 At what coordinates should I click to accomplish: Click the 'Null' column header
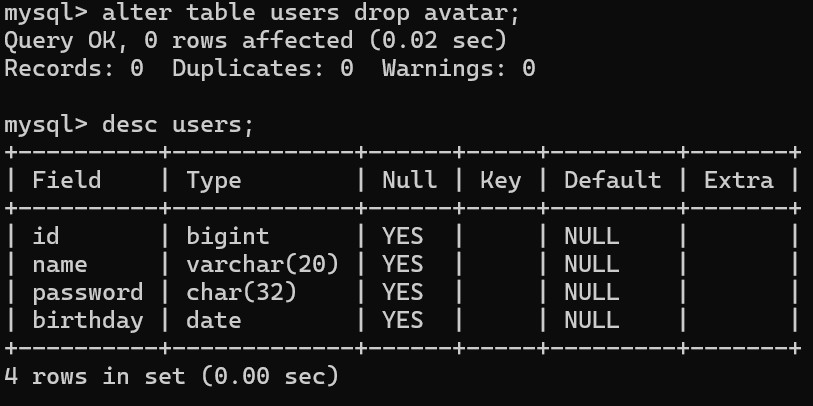pos(410,180)
